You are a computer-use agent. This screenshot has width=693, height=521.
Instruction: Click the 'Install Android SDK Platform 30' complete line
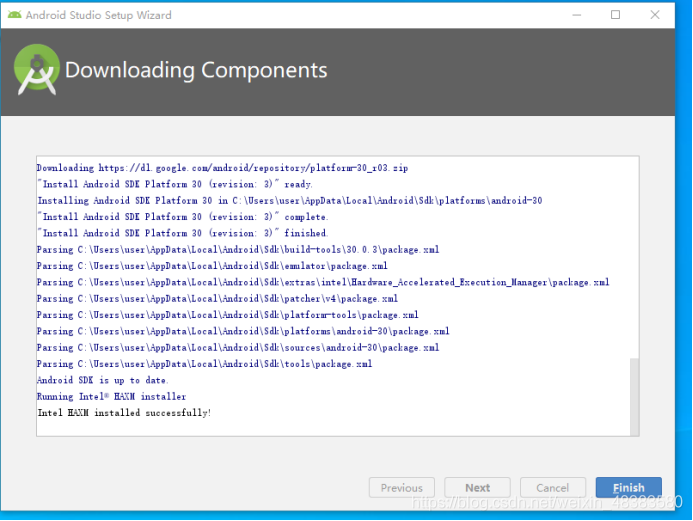click(x=182, y=217)
